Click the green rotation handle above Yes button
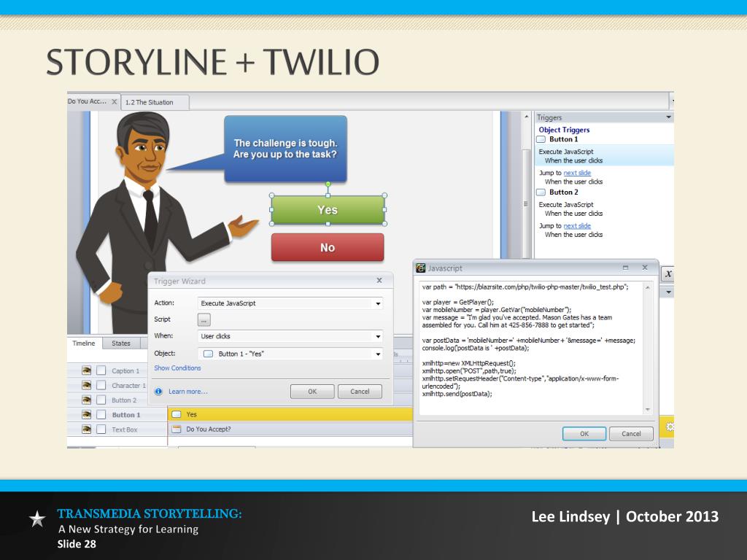The height and width of the screenshot is (560, 747). click(328, 184)
